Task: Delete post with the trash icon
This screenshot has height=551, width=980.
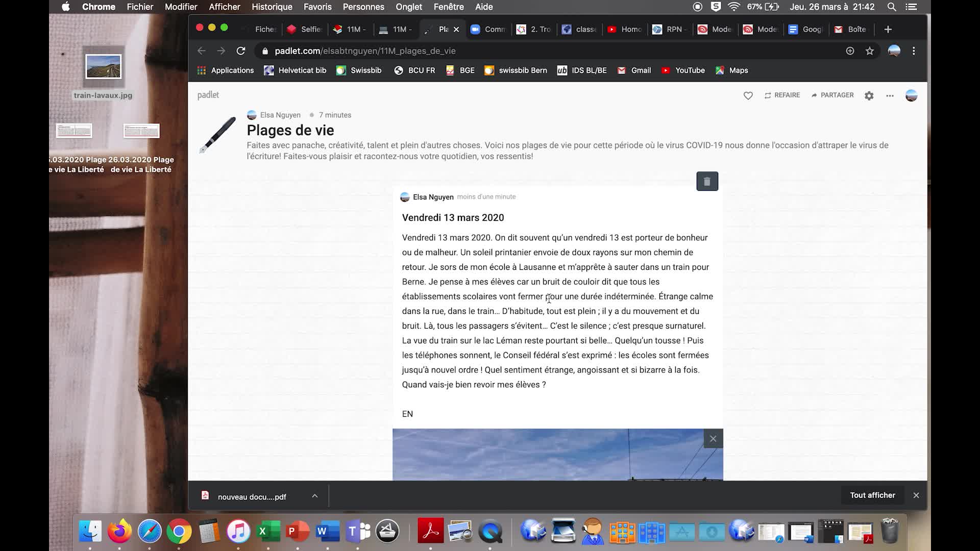Action: (x=707, y=181)
